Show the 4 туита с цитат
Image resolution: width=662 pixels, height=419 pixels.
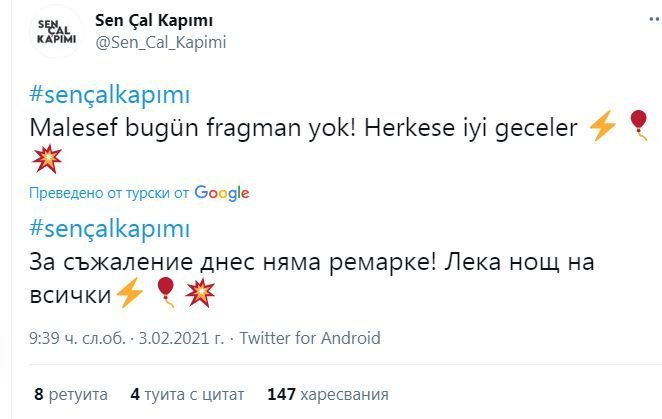click(189, 394)
